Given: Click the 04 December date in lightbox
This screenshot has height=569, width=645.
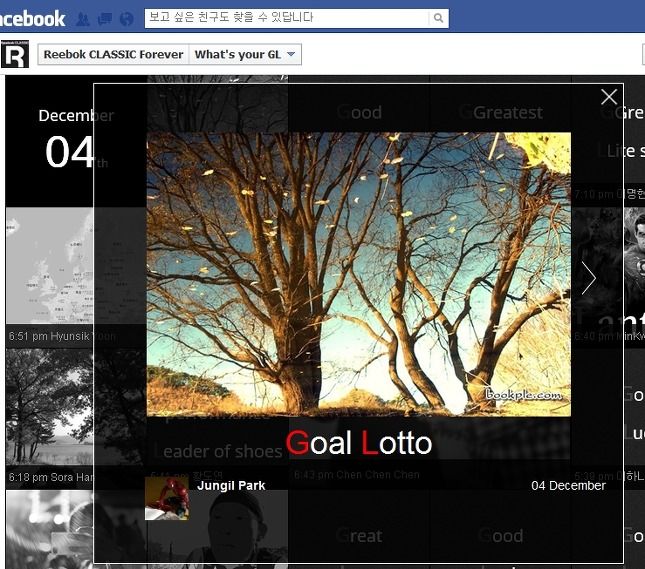Looking at the screenshot, I should click(568, 485).
